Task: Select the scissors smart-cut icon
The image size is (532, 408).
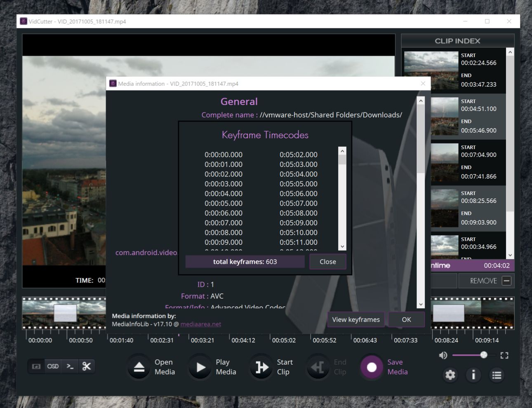Action: tap(87, 366)
